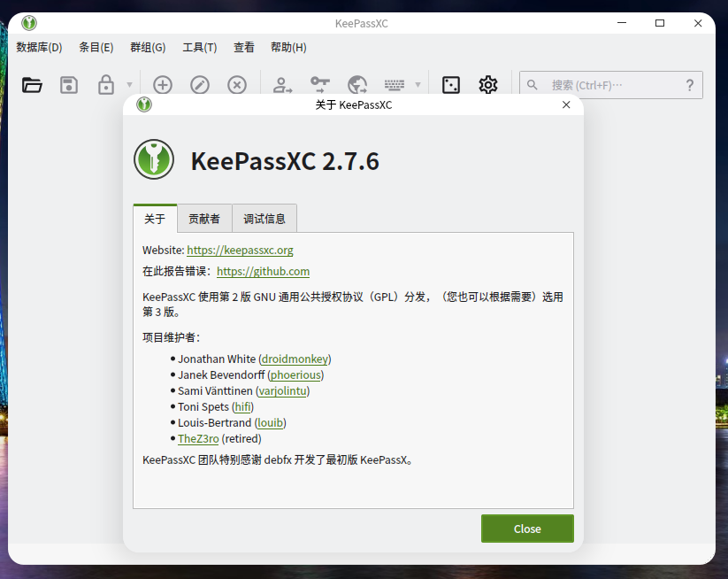This screenshot has height=579, width=728.
Task: Click the Sami Vänttinen maintainer name
Action: (216, 390)
